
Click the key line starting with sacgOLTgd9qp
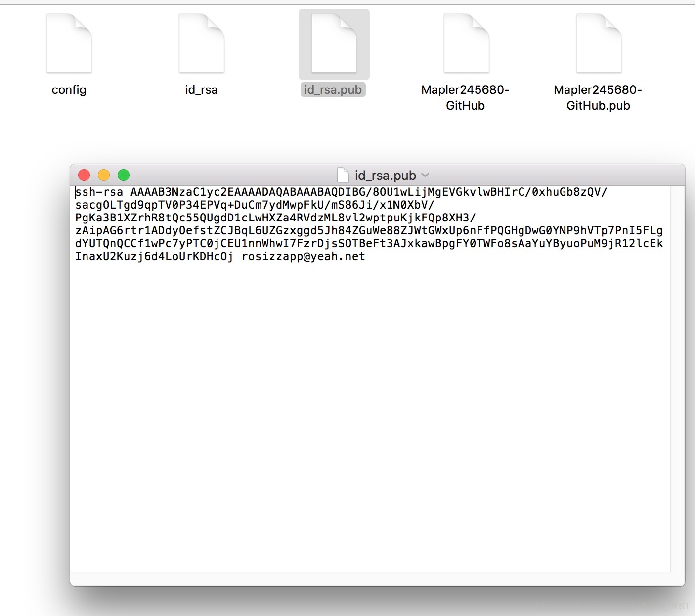[x=255, y=205]
